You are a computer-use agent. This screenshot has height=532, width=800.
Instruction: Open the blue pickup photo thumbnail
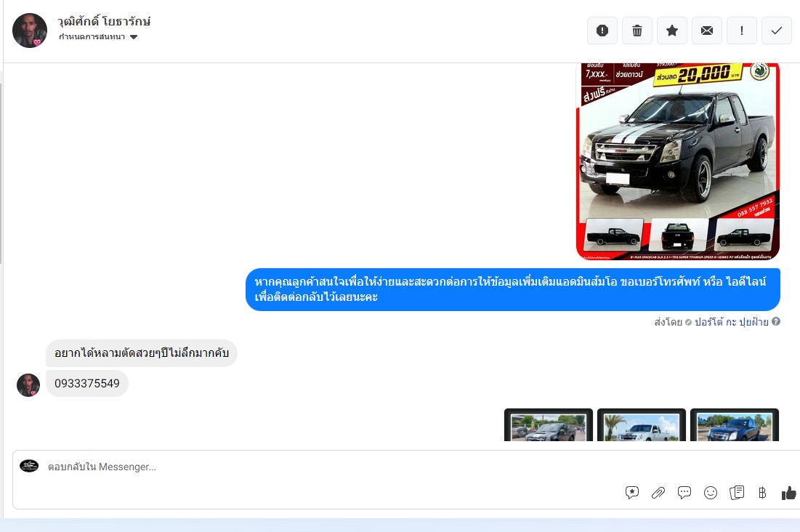tap(734, 425)
